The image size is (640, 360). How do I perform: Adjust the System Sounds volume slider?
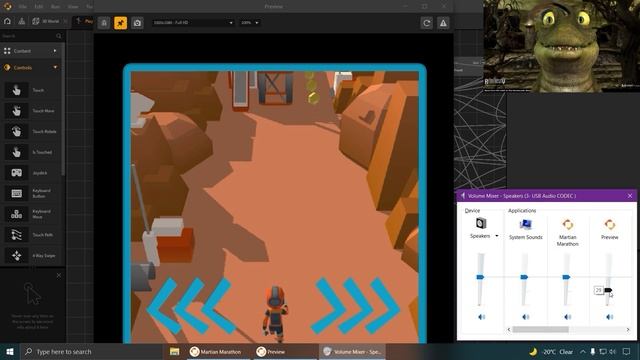coord(524,277)
